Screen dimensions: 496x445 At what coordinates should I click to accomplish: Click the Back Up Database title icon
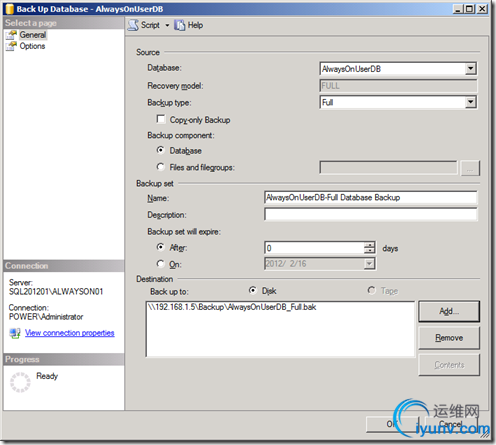[x=10, y=9]
